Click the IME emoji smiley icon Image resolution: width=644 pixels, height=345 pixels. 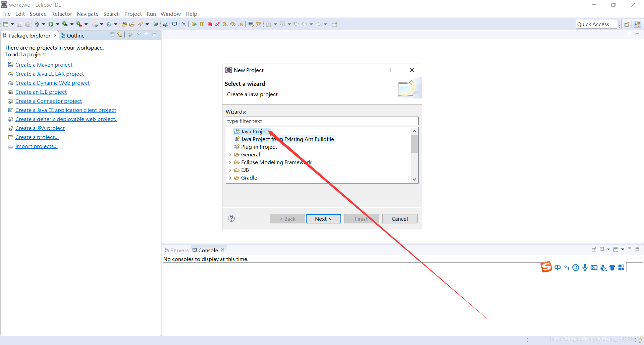click(x=576, y=267)
